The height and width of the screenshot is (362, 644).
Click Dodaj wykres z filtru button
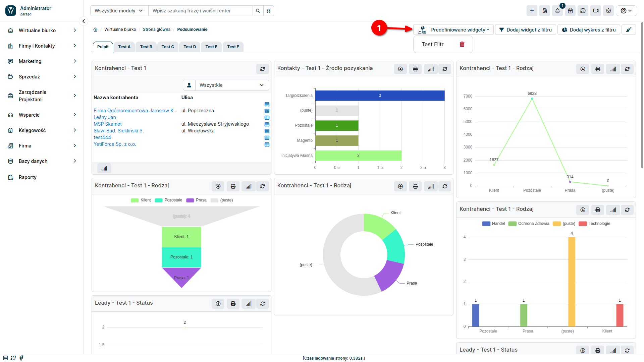coord(589,29)
